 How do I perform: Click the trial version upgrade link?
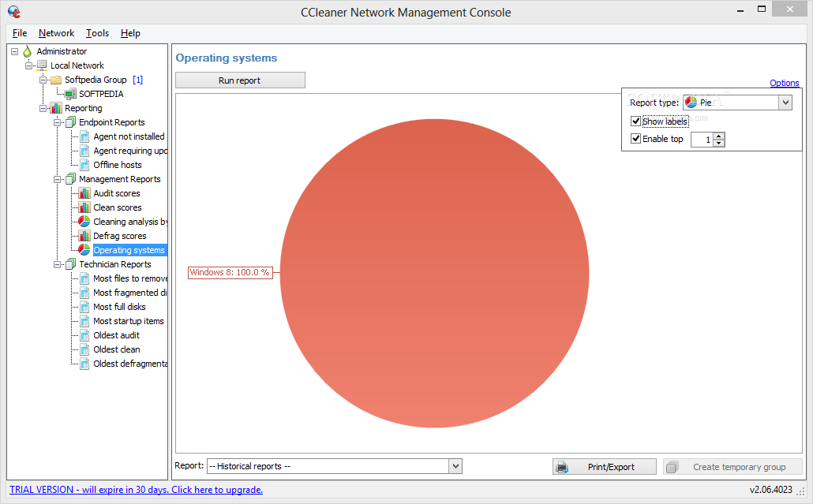[136, 490]
